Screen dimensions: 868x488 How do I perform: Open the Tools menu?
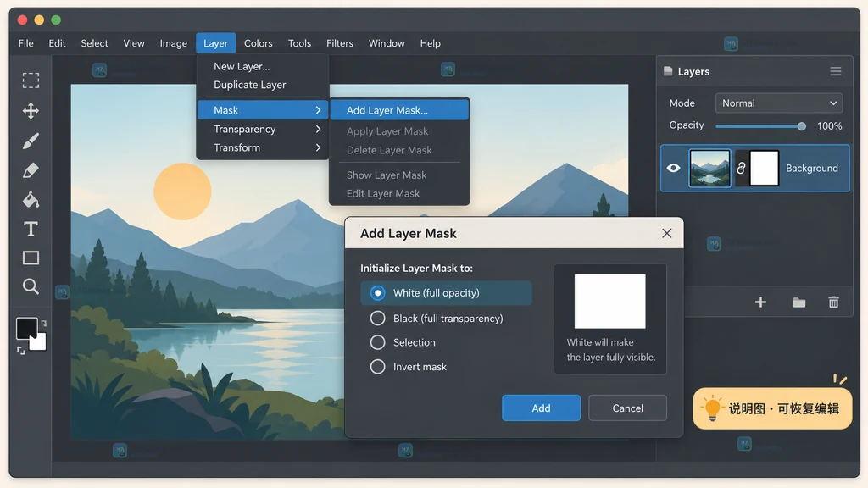(x=299, y=43)
